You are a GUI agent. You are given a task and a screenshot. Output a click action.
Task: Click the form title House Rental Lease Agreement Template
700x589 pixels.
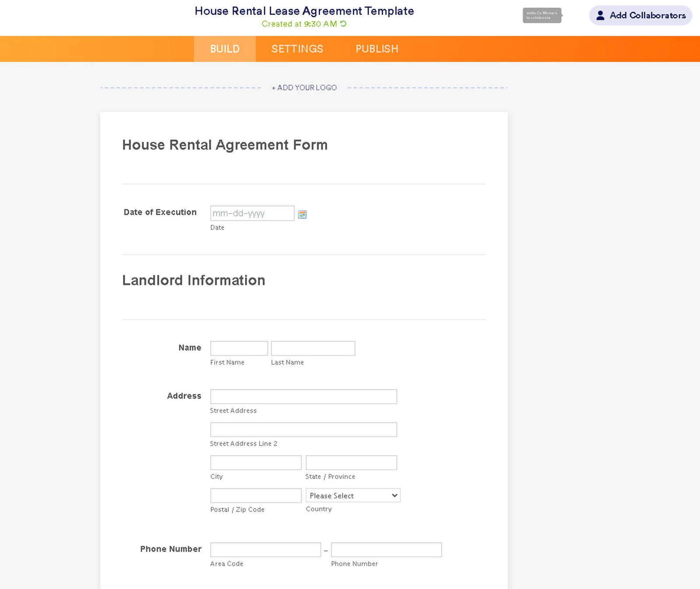[x=304, y=11]
